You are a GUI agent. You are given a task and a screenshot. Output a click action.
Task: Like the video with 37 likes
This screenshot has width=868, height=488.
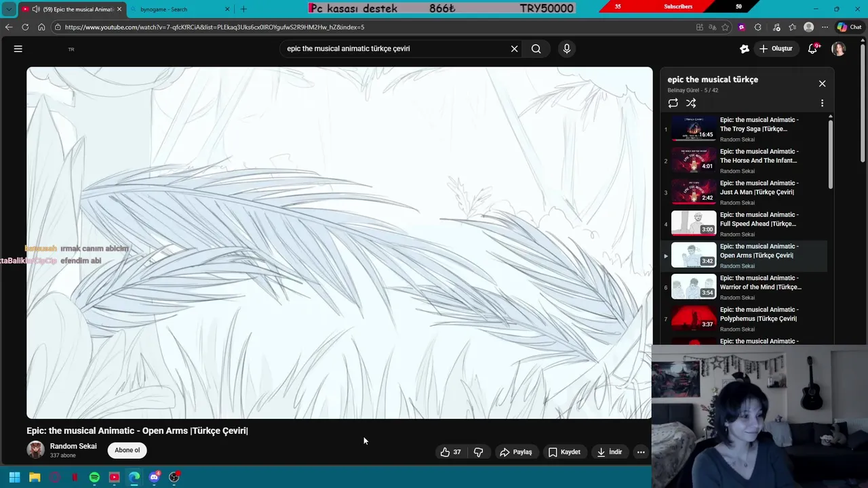tap(451, 452)
